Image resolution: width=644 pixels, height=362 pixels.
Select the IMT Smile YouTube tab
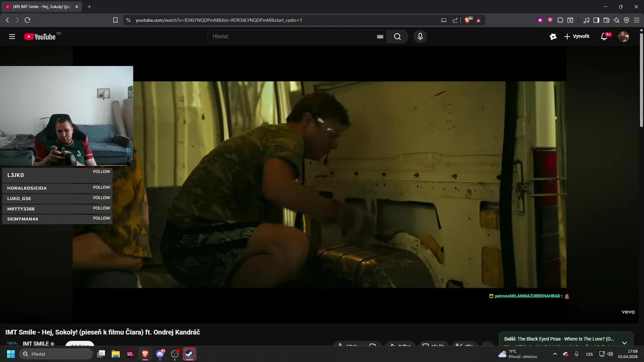(42, 7)
